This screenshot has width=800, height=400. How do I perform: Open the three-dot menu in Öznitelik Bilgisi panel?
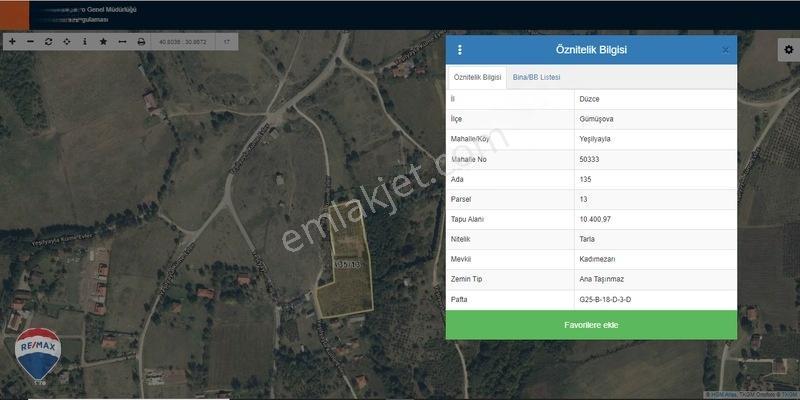click(460, 49)
